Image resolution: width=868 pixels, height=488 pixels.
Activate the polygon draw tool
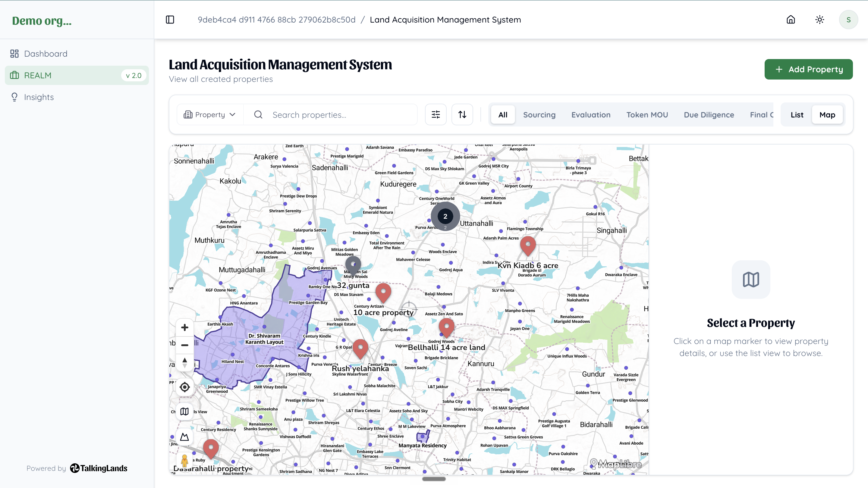pos(184,437)
